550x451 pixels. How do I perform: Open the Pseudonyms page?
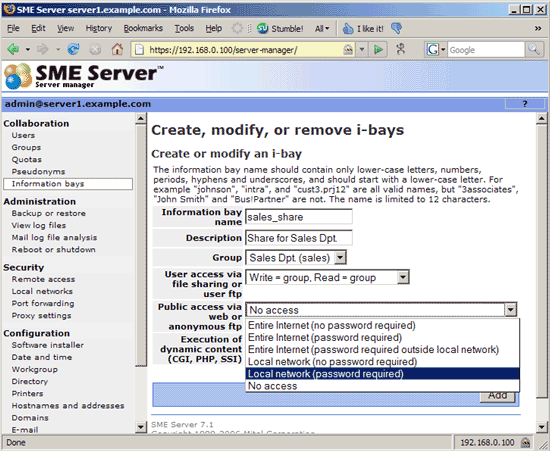tap(38, 171)
